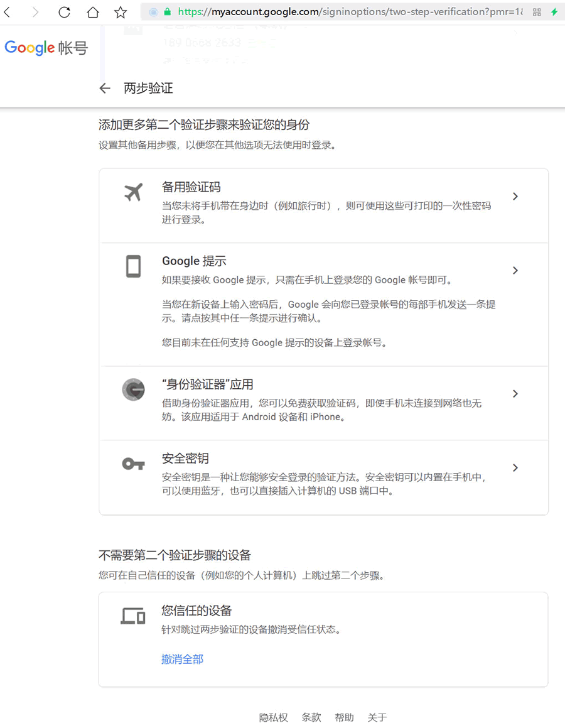Screen dimensions: 565x728
Task: Click the 不需要第二个验证步骤的设备 heading
Action: click(175, 555)
